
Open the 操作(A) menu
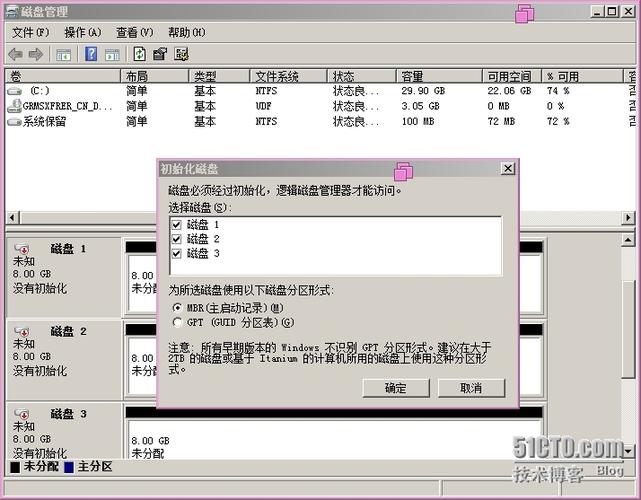[83, 32]
